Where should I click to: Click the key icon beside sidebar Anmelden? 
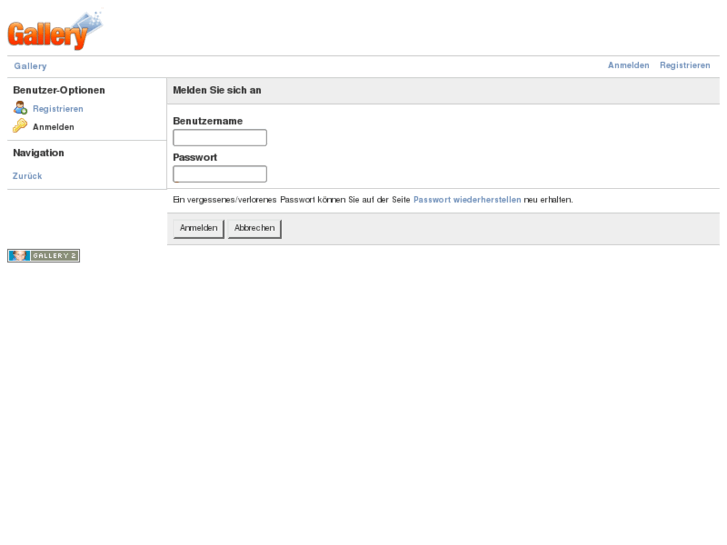pyautogui.click(x=20, y=126)
